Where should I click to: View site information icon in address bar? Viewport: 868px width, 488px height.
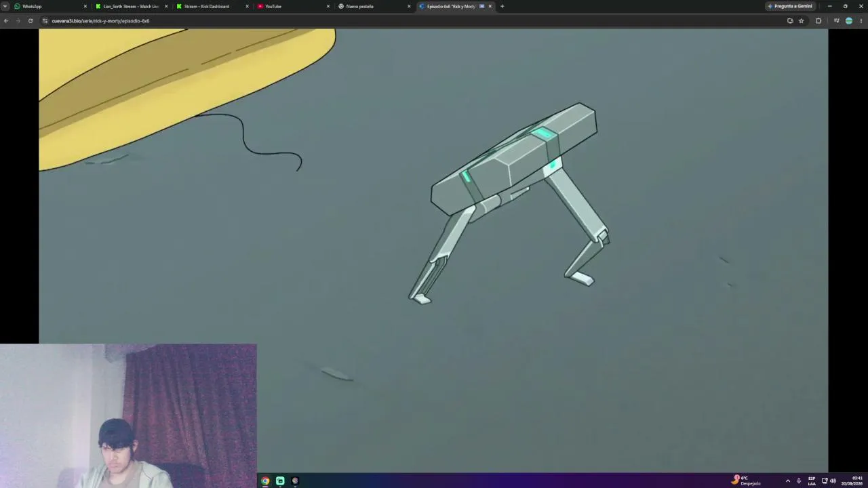(x=45, y=21)
